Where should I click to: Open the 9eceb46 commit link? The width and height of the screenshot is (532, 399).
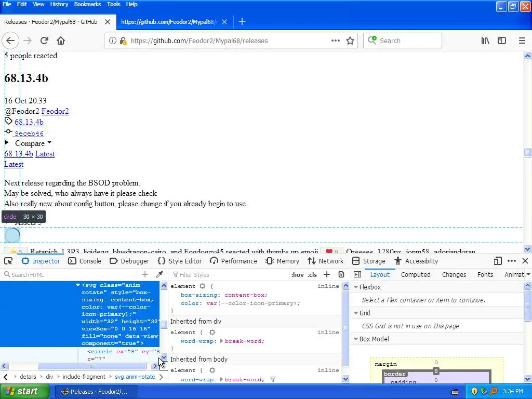(x=29, y=134)
